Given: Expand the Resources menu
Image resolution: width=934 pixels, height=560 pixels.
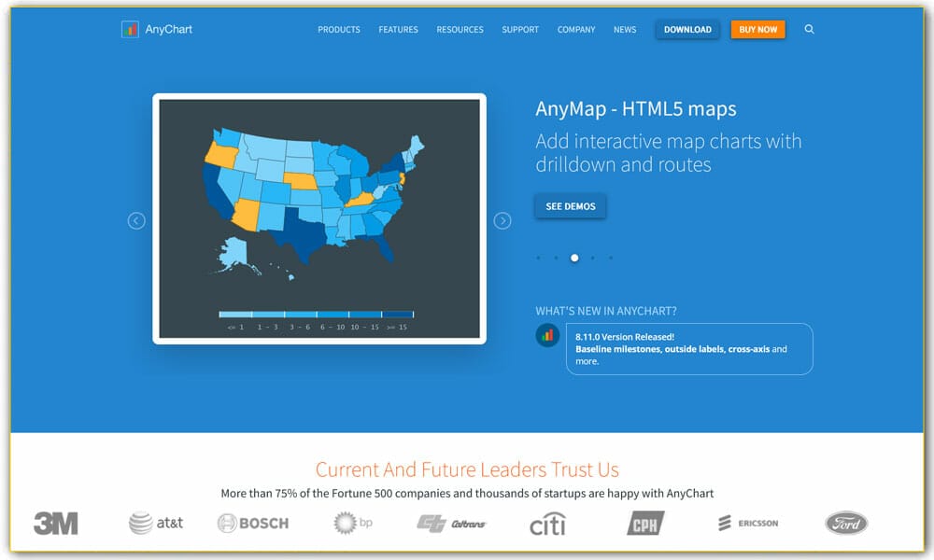Looking at the screenshot, I should point(460,30).
